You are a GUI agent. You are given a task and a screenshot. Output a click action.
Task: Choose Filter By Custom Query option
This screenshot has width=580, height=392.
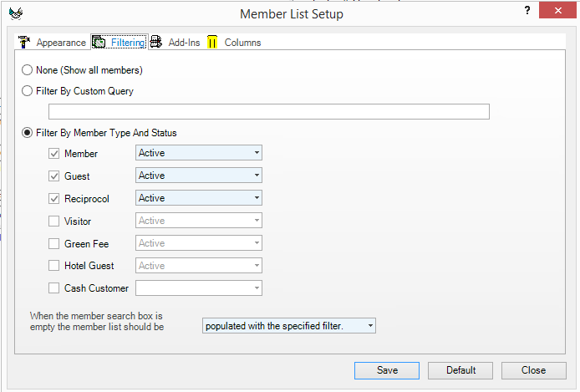tap(28, 91)
